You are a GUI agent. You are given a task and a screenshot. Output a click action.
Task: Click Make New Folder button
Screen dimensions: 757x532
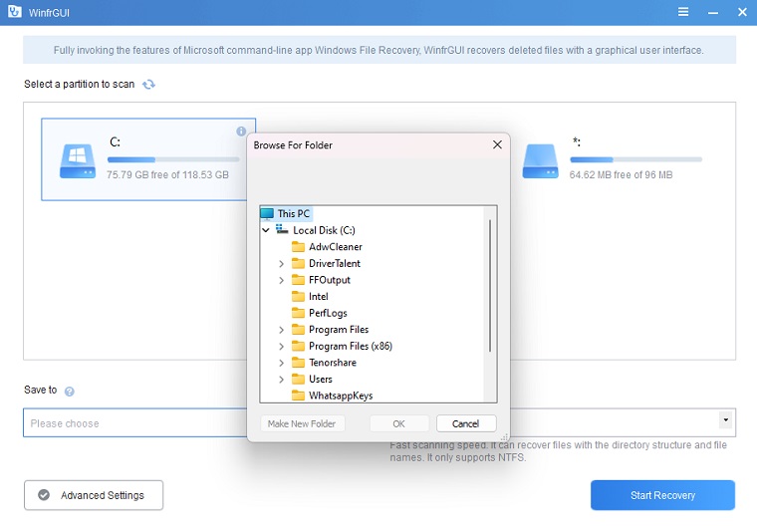(x=302, y=423)
